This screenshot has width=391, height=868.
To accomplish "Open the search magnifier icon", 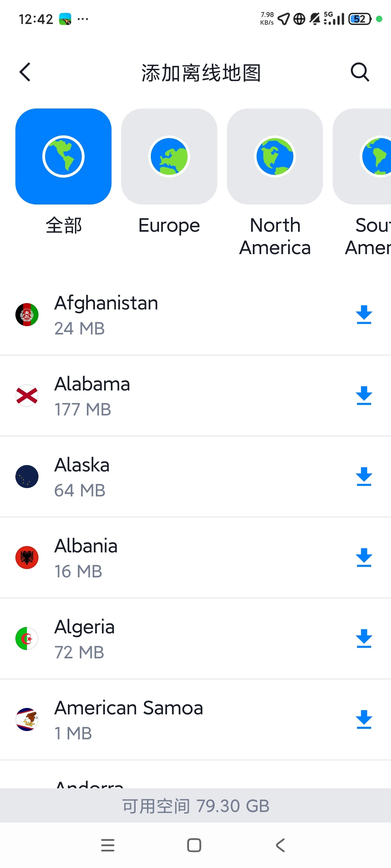I will coord(360,72).
